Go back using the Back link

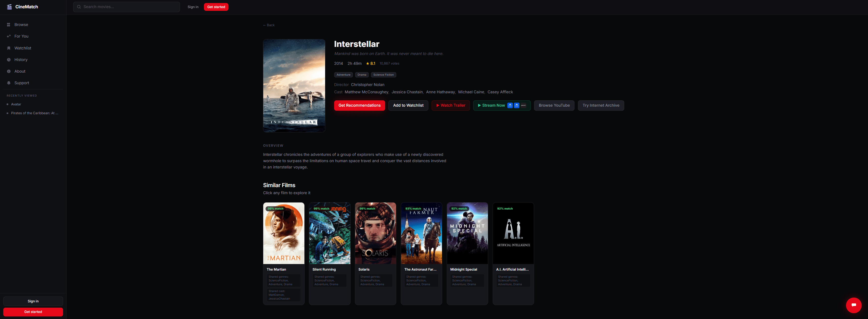(269, 25)
